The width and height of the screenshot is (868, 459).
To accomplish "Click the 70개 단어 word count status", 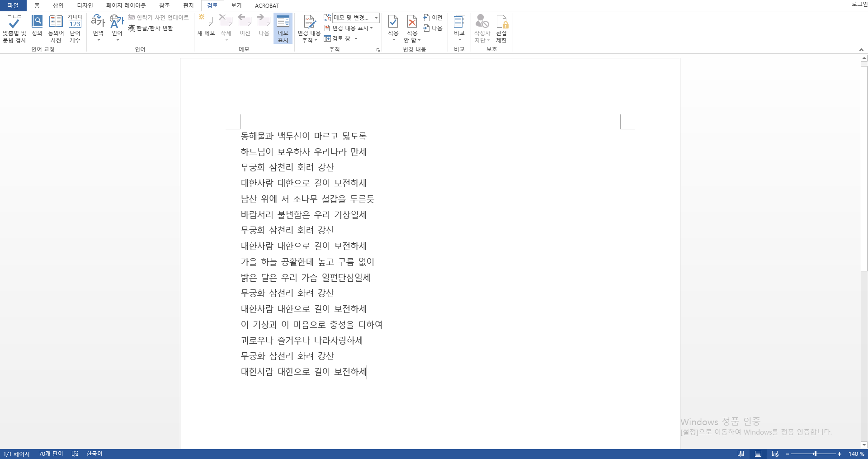I will coord(51,454).
